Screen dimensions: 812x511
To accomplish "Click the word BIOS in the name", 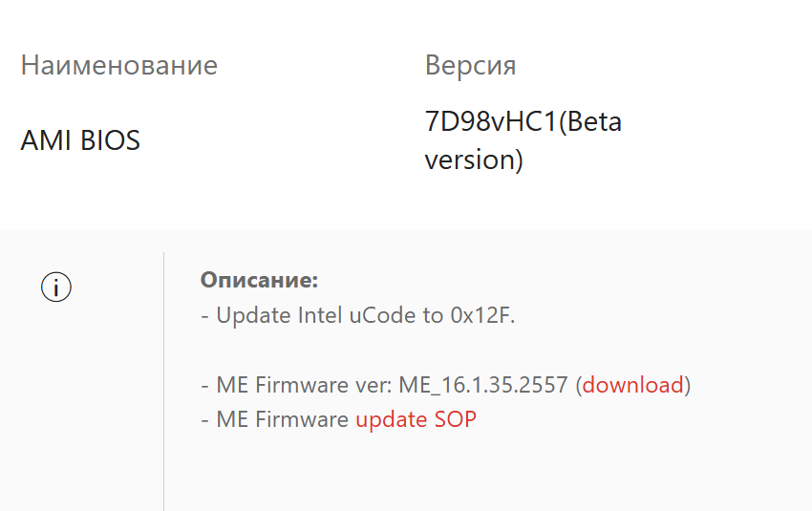I will pyautogui.click(x=109, y=141).
